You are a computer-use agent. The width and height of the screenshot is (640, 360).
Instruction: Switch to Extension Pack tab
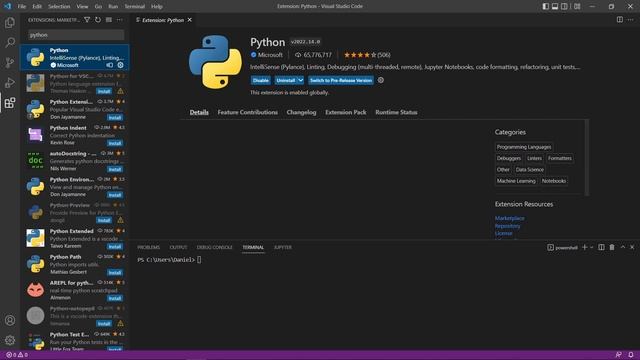[346, 112]
